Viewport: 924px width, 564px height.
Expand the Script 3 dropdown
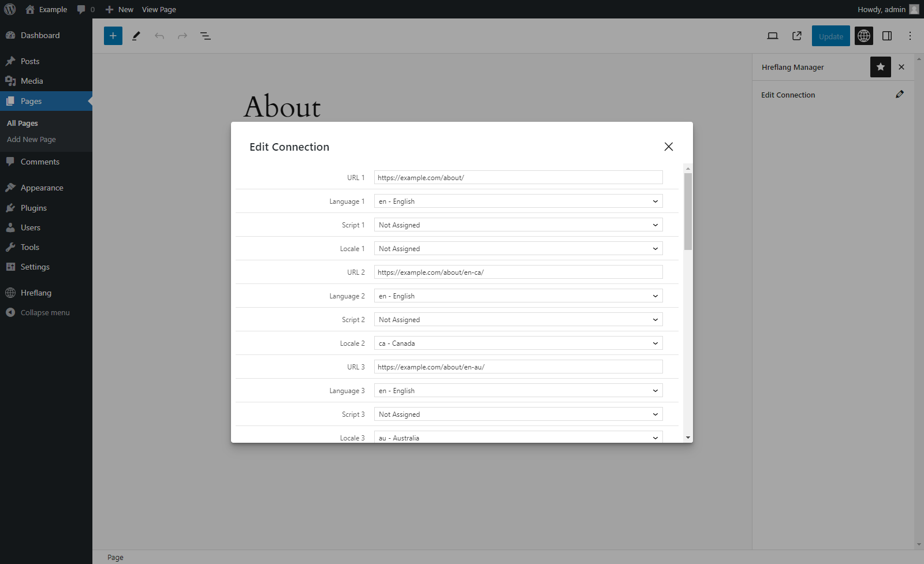click(x=518, y=414)
